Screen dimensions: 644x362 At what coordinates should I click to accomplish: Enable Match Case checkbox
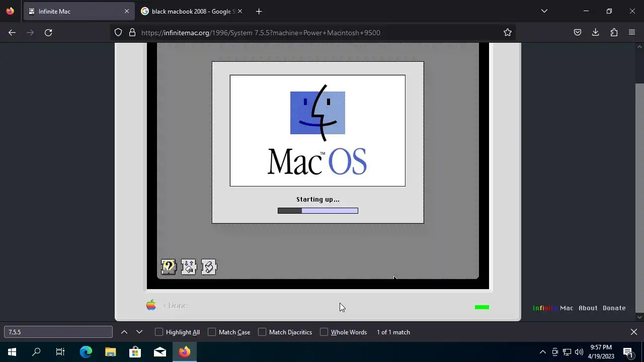[212, 332]
